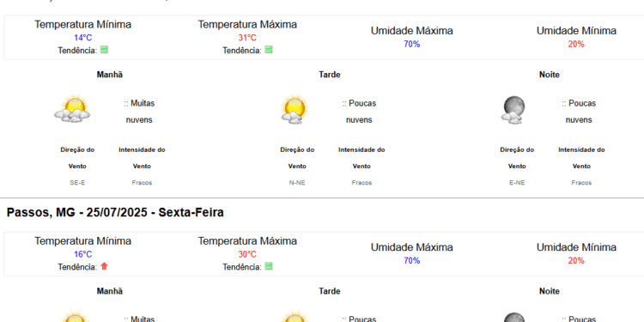The image size is (644, 322).
Task: Click the N-NE afternoon wind direction
Action: tap(297, 183)
